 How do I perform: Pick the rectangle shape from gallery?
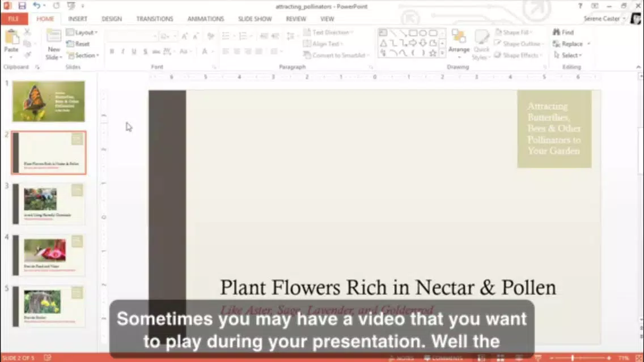pos(413,33)
